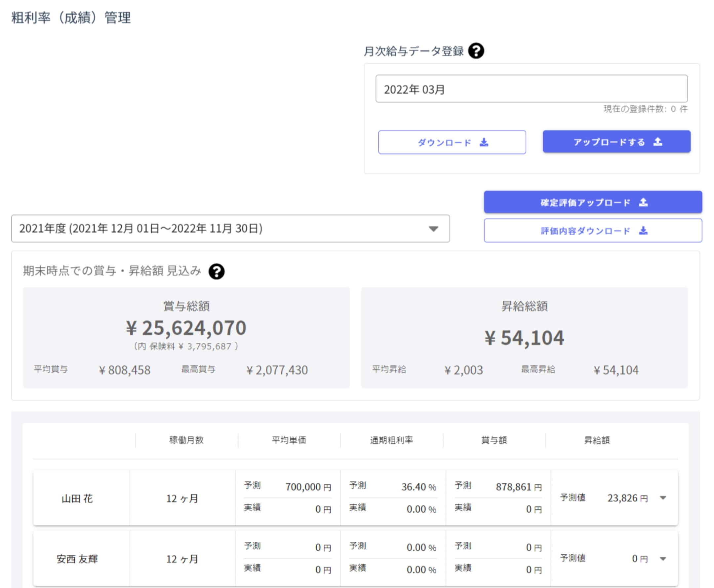Click the 平均単価 column header
Screen dimensions: 714x588
click(289, 440)
